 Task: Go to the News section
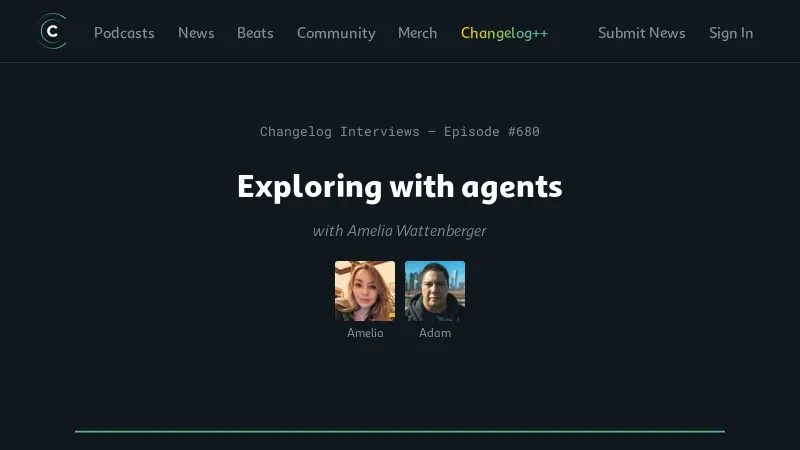(196, 33)
